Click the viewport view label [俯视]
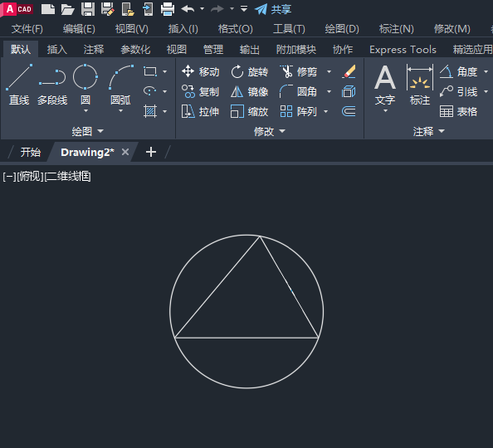 30,177
